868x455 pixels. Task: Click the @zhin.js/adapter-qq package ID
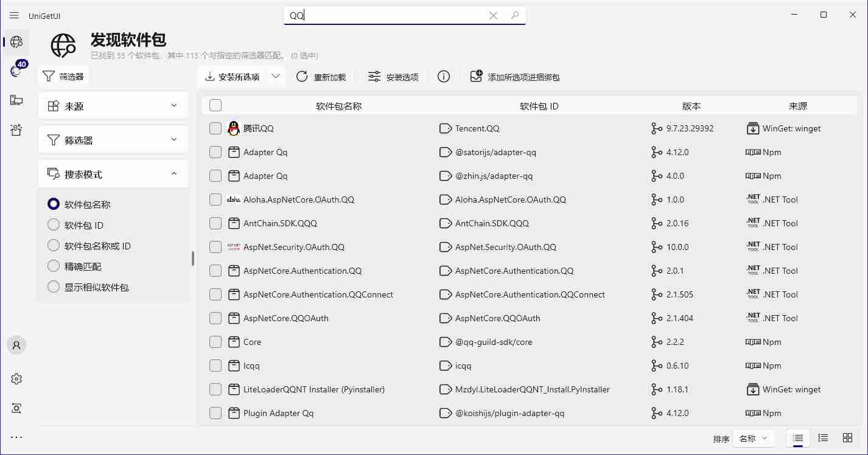coord(494,176)
